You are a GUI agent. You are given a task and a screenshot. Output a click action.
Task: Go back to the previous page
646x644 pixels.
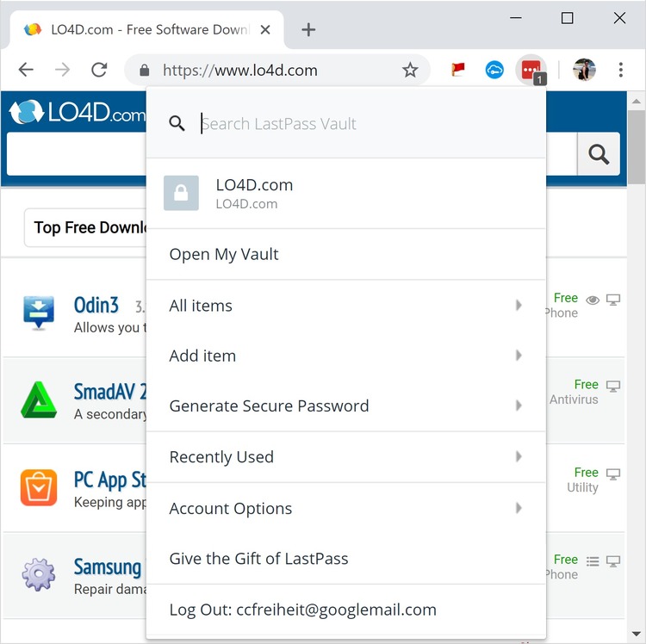[27, 71]
